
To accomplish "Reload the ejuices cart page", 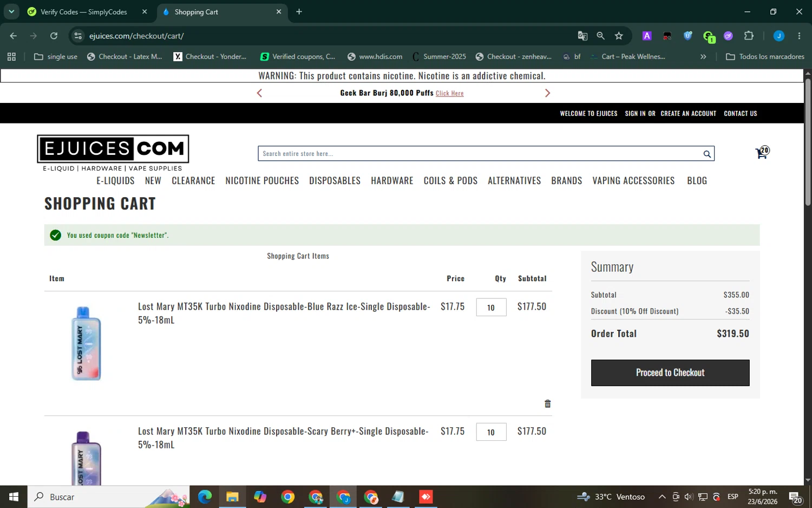I will tap(54, 36).
